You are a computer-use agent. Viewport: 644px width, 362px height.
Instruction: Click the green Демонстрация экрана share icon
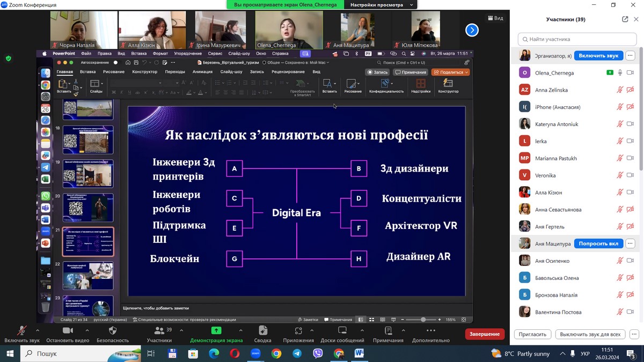(x=216, y=331)
